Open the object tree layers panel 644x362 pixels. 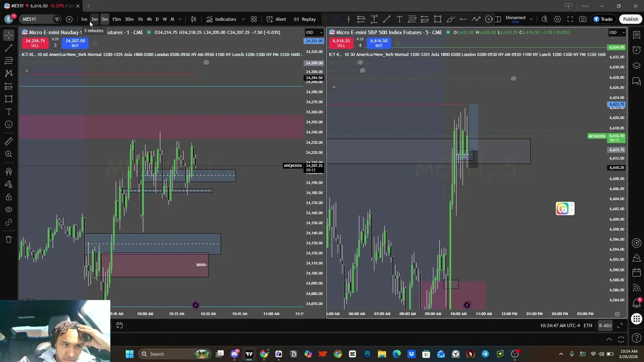636,65
